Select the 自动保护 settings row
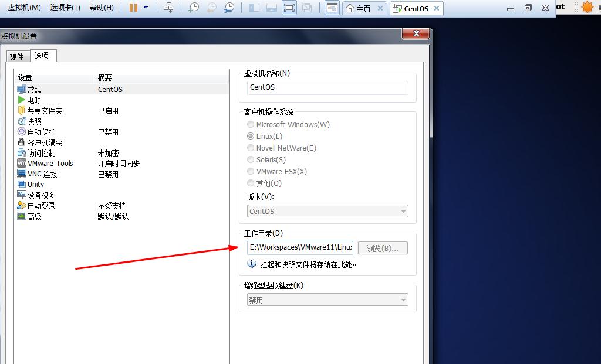This screenshot has width=601, height=364. 122,132
